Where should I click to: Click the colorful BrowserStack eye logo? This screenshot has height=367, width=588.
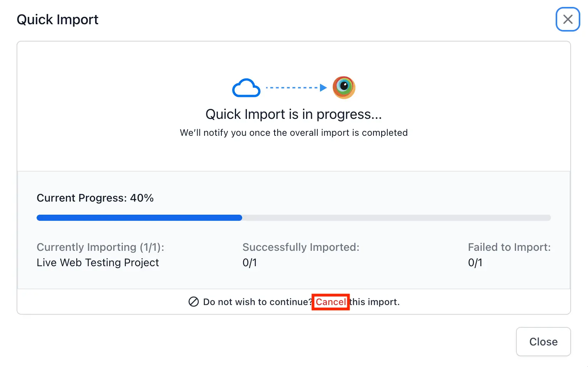[343, 87]
